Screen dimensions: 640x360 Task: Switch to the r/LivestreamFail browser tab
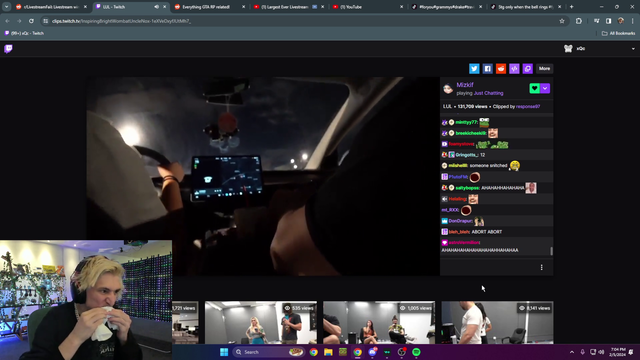point(51,7)
